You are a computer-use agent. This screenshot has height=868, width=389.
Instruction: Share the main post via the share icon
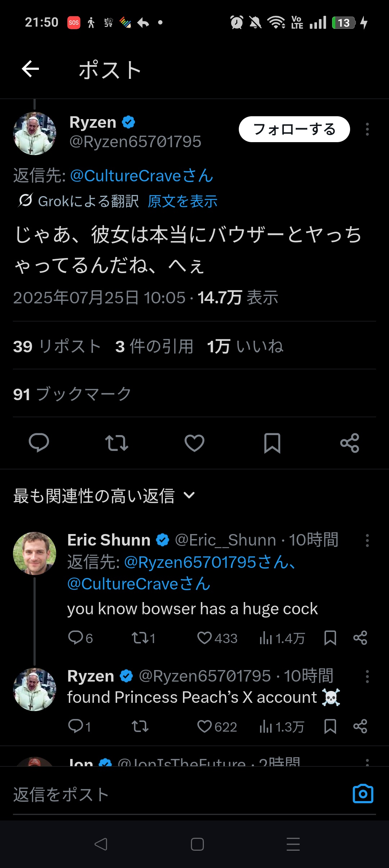(350, 443)
